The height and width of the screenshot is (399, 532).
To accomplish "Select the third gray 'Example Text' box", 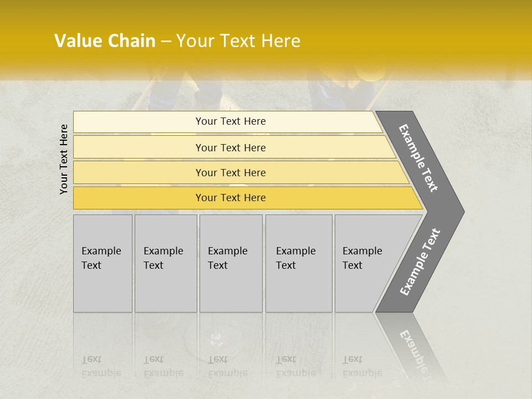I will [231, 263].
